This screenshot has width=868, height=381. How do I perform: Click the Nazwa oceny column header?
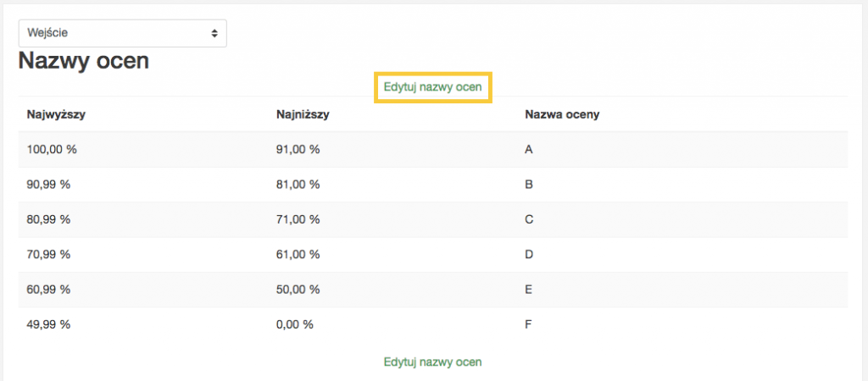click(x=563, y=114)
